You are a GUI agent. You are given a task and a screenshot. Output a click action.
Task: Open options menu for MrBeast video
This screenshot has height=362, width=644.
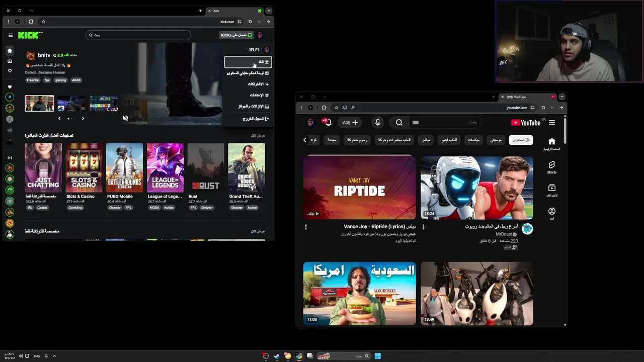[423, 227]
